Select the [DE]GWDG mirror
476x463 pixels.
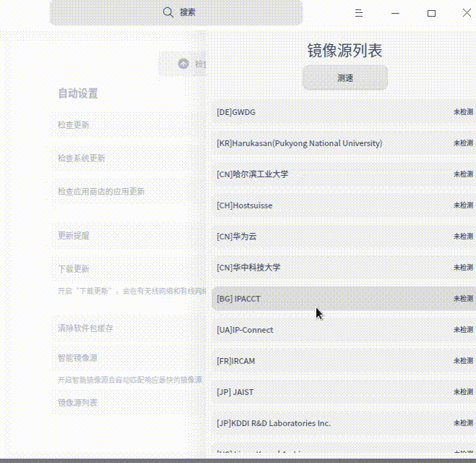point(344,112)
